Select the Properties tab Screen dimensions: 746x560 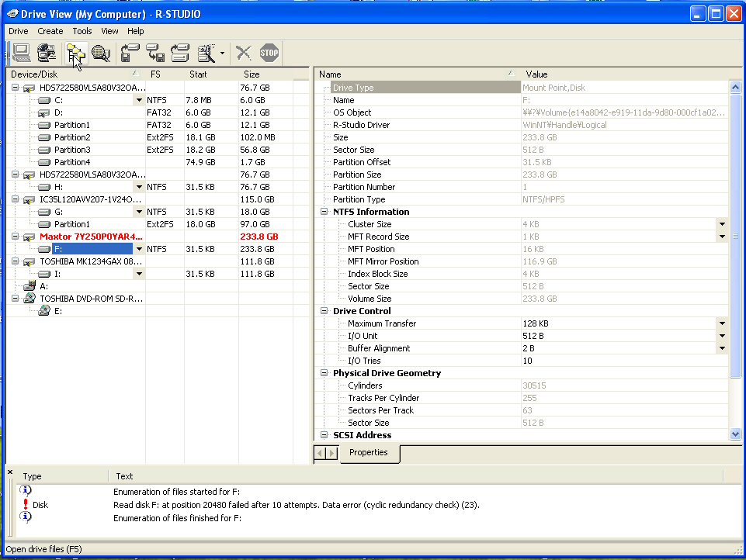click(x=369, y=452)
